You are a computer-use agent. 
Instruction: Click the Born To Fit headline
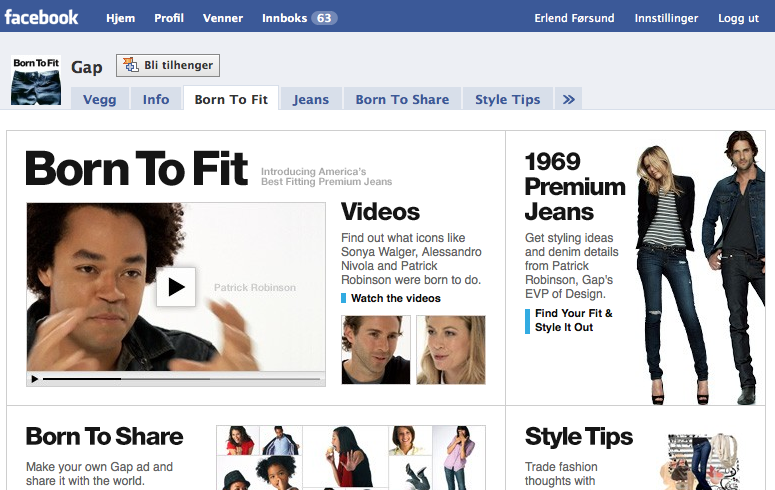(x=136, y=169)
